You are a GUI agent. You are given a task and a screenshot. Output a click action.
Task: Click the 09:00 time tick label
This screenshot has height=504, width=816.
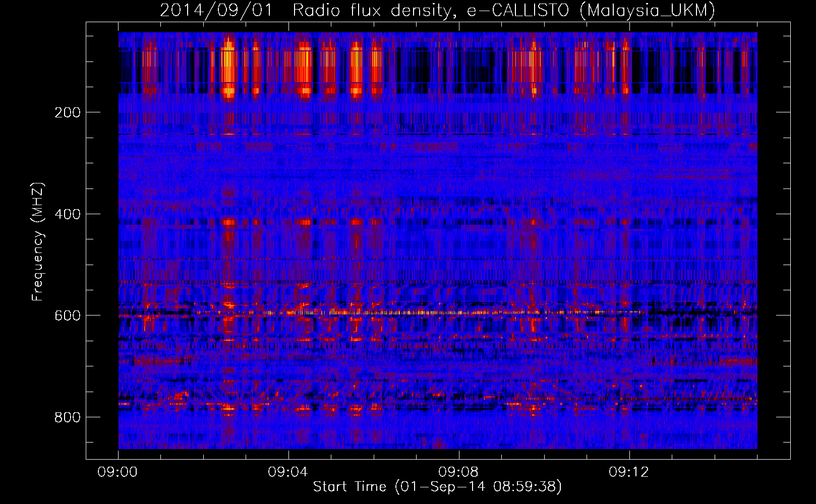tap(118, 472)
